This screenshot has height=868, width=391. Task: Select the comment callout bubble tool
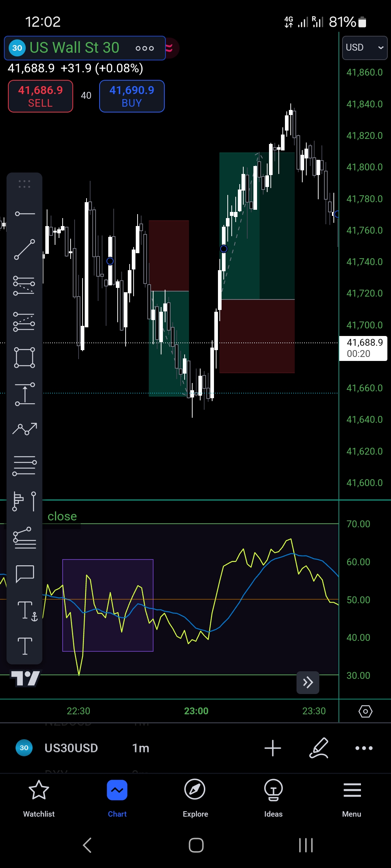click(25, 574)
